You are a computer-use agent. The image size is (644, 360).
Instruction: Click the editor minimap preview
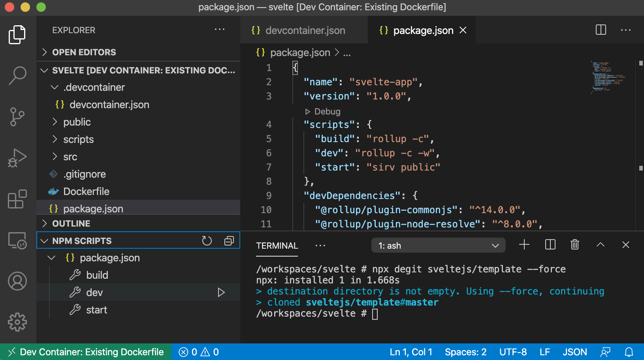pos(608,77)
